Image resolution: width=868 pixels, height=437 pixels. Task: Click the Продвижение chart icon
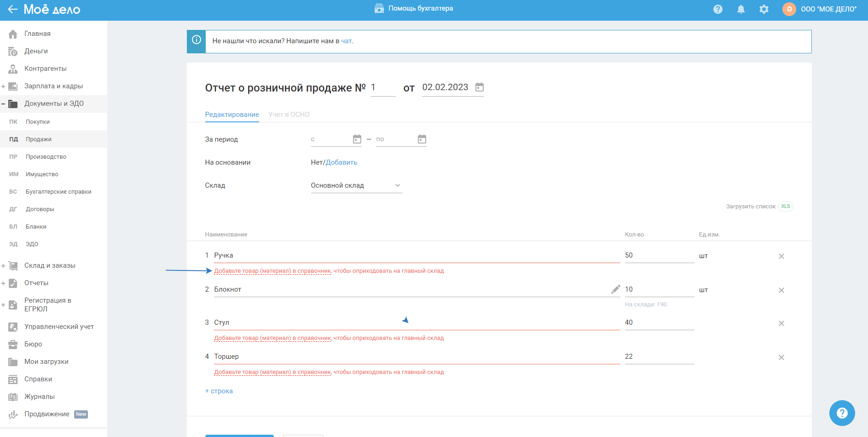click(x=13, y=414)
